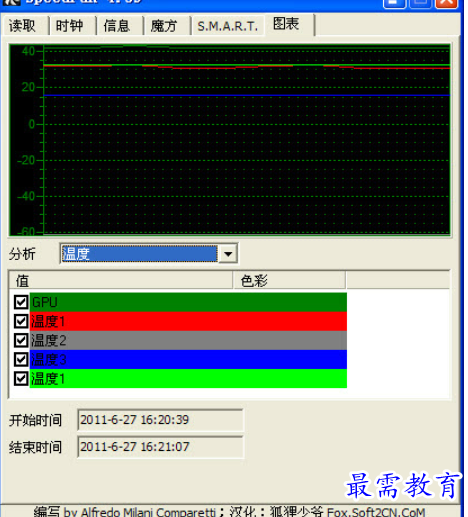Close the SpeedFan window
The height and width of the screenshot is (517, 468).
coord(447,3)
